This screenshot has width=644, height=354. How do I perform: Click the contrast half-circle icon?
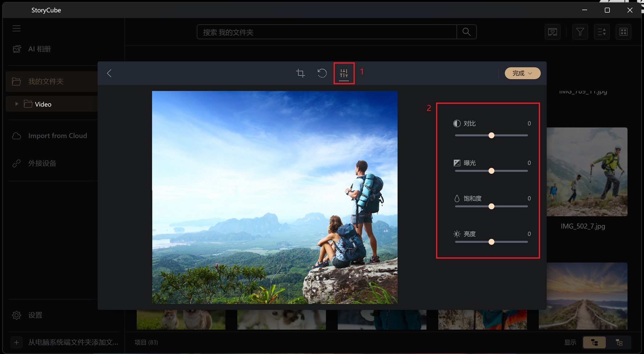pos(457,123)
